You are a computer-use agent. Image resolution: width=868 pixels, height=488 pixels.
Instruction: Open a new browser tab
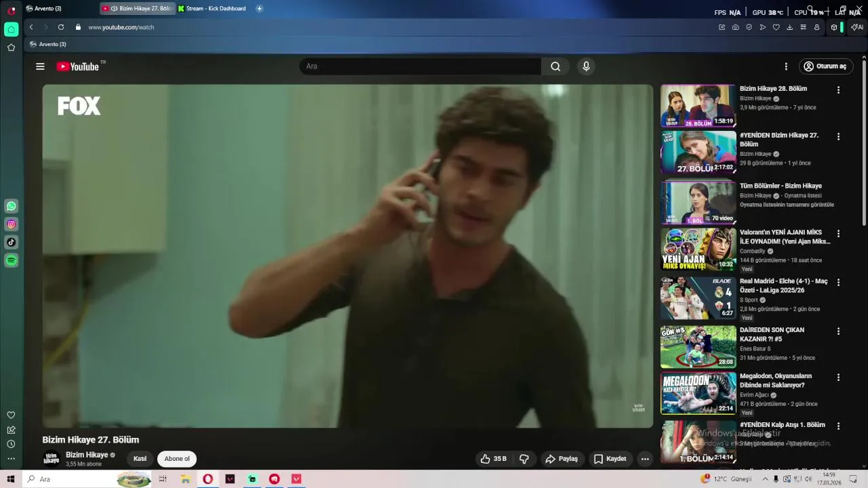coord(259,9)
